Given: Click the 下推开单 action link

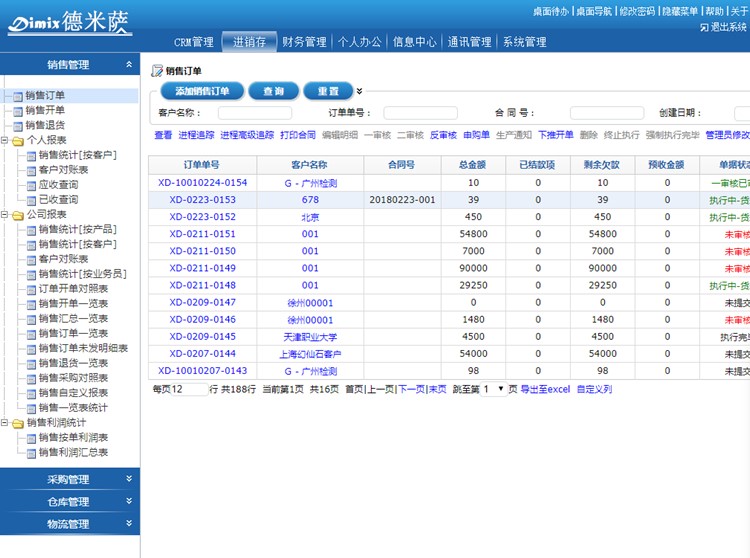Looking at the screenshot, I should tap(556, 135).
